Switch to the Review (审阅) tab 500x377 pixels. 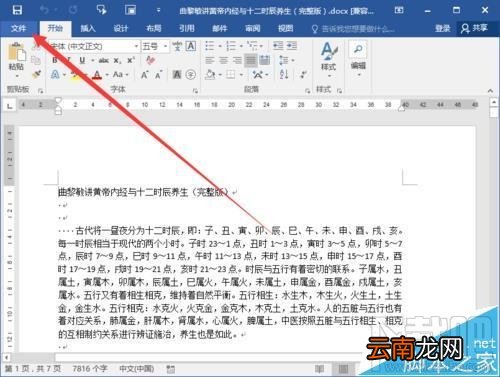[253, 28]
